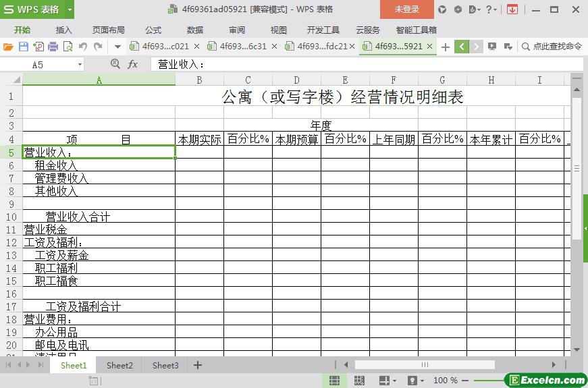Click the skin icon in title bar
The image size is (588, 388).
[x=442, y=9]
